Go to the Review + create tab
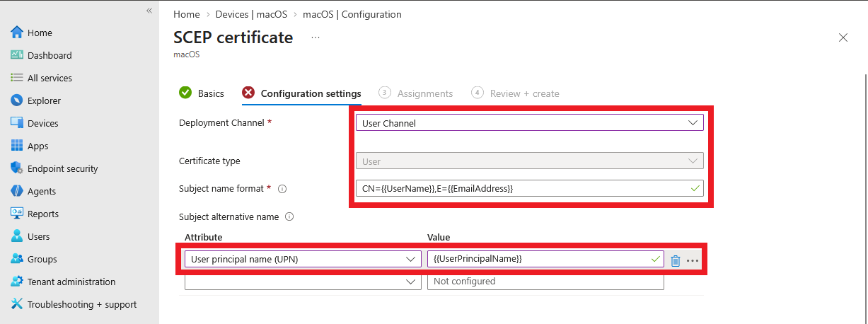 click(x=515, y=93)
